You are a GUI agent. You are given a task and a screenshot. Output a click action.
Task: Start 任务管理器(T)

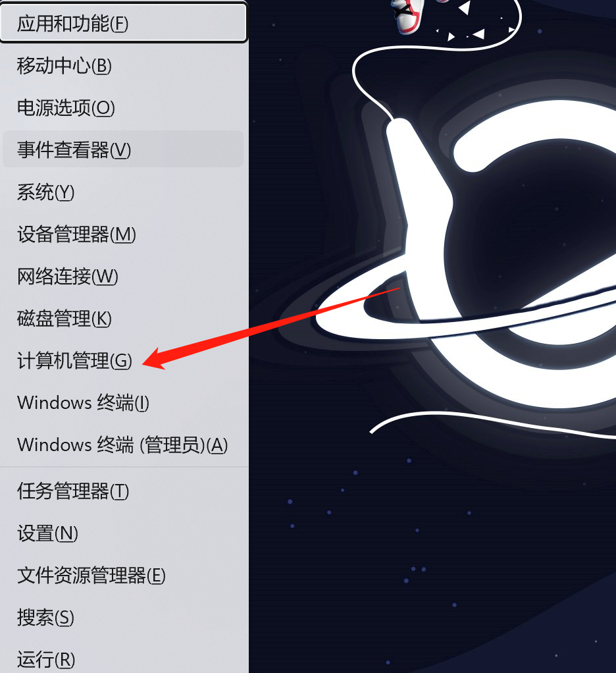(123, 491)
